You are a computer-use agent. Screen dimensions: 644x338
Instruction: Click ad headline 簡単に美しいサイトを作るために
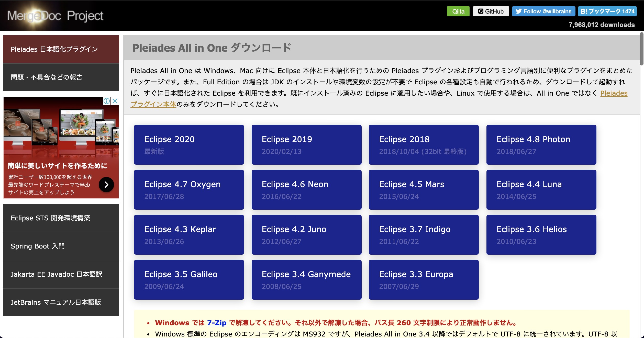pyautogui.click(x=58, y=166)
